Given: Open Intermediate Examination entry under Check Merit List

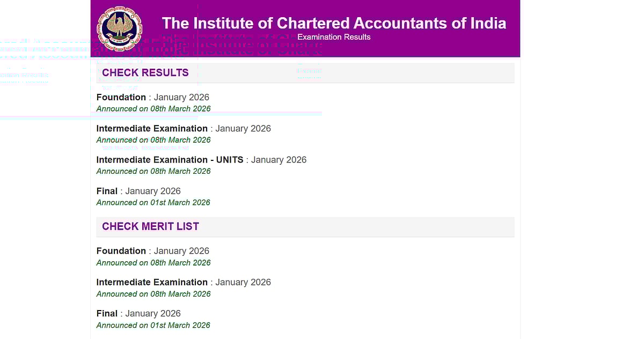Looking at the screenshot, I should point(152,282).
